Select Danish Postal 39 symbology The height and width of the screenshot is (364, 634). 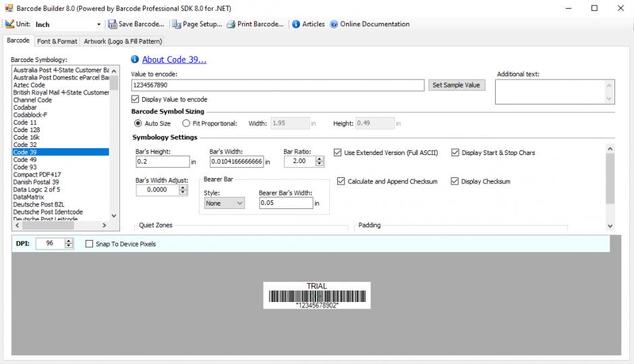click(x=36, y=182)
